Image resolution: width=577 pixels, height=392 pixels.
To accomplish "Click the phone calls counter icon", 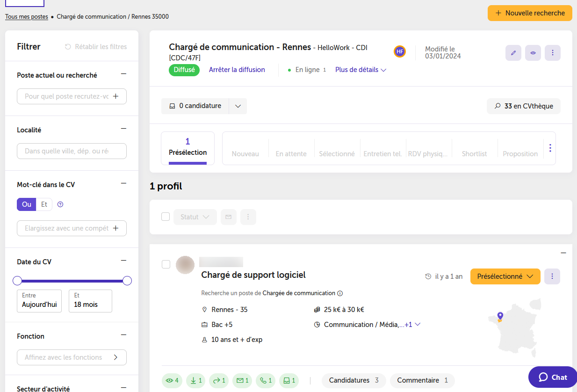I will click(x=266, y=381).
